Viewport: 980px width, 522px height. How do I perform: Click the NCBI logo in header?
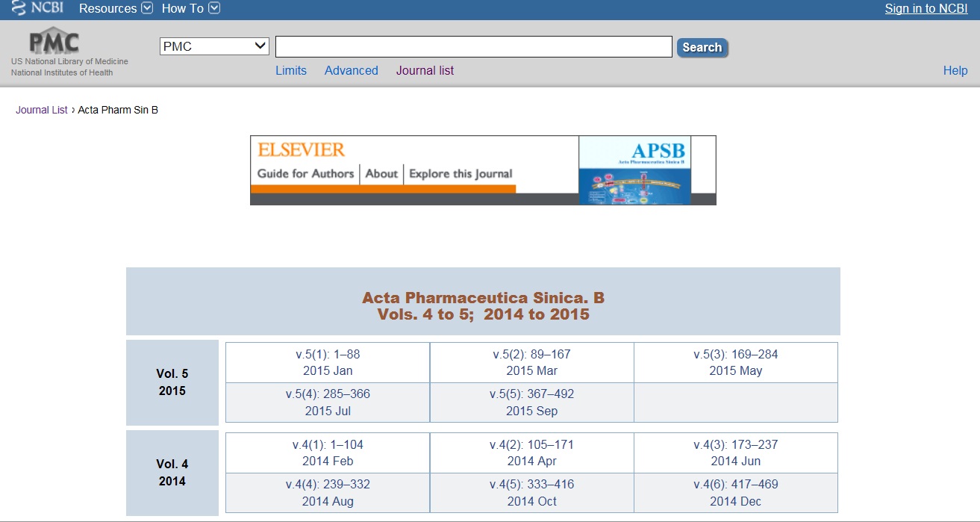coord(37,9)
